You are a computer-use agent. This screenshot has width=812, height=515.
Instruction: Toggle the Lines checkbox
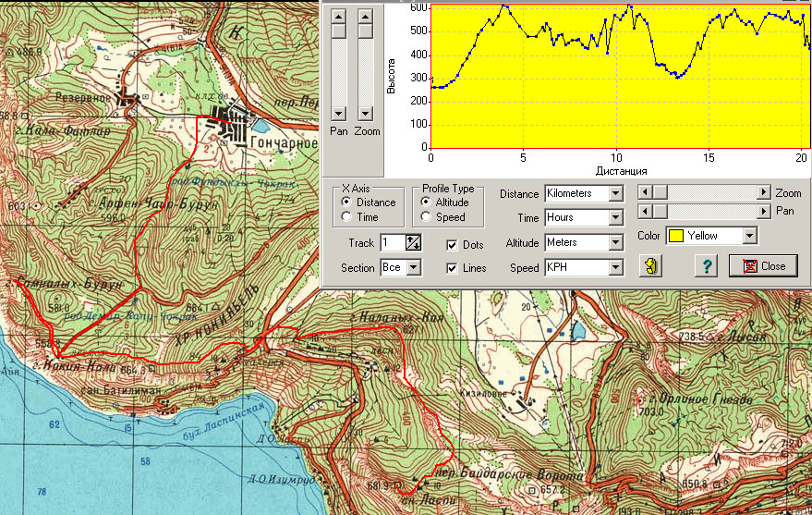point(452,268)
